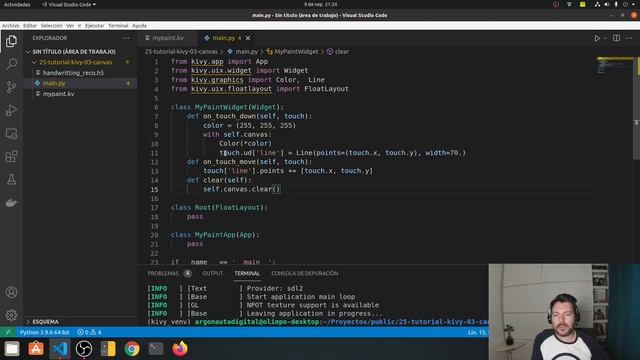Run Python file with play button
640x360 pixels.
597,38
